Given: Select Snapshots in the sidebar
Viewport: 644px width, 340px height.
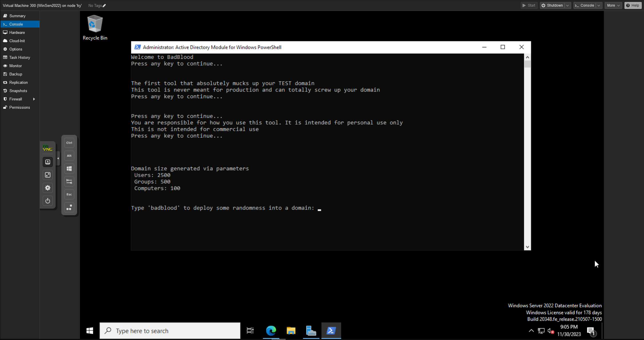Looking at the screenshot, I should (18, 91).
